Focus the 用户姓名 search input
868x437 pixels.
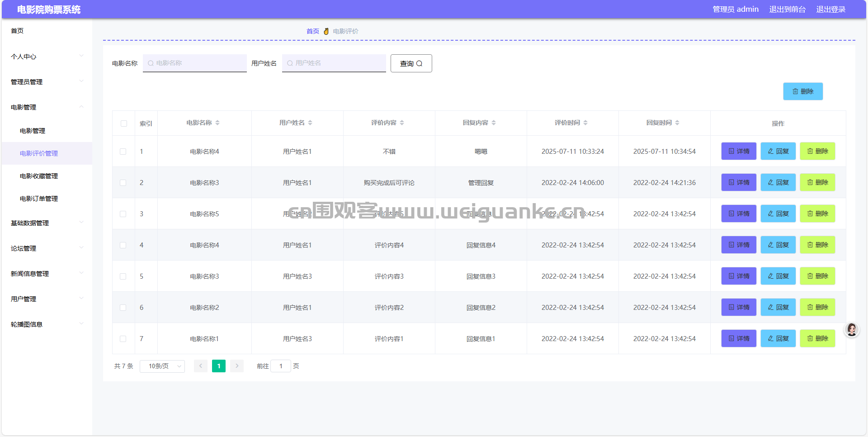click(334, 63)
